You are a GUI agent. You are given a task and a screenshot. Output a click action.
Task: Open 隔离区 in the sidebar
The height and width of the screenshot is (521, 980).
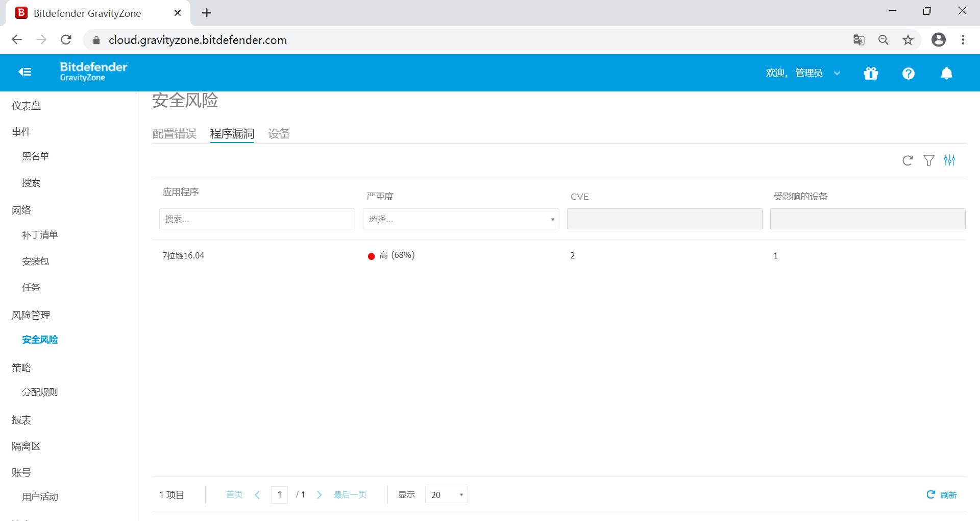tap(26, 446)
